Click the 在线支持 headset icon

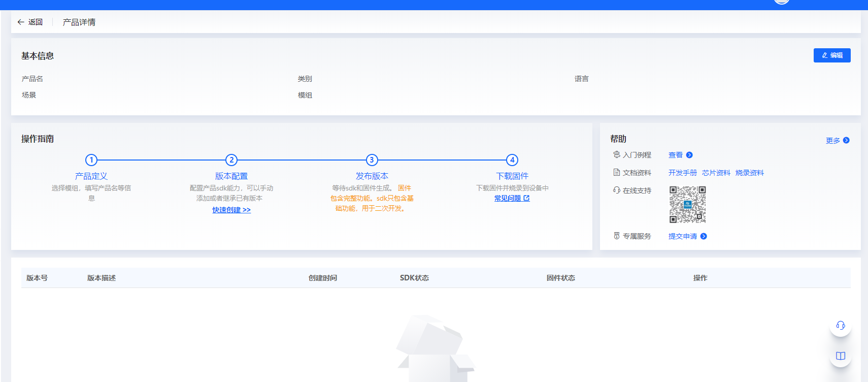click(617, 190)
